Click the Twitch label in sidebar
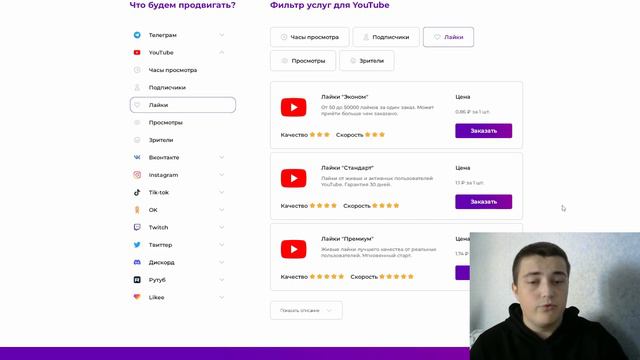The height and width of the screenshot is (360, 640). click(158, 227)
